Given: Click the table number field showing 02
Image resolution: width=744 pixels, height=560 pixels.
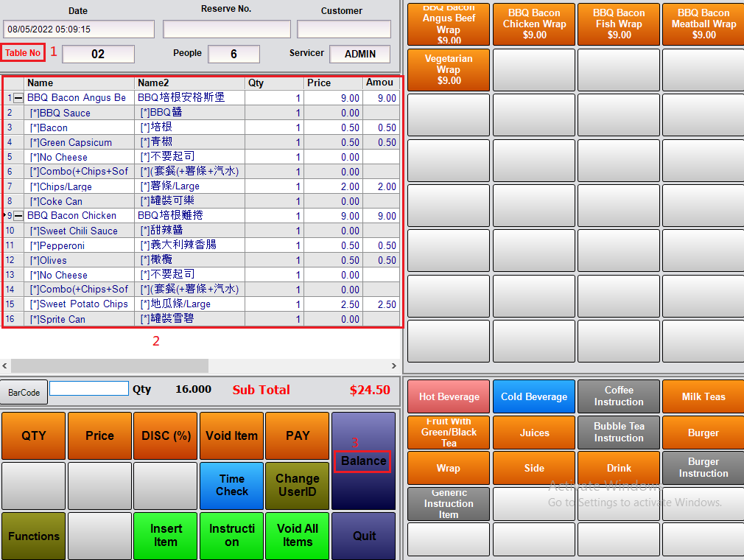Looking at the screenshot, I should (x=98, y=54).
